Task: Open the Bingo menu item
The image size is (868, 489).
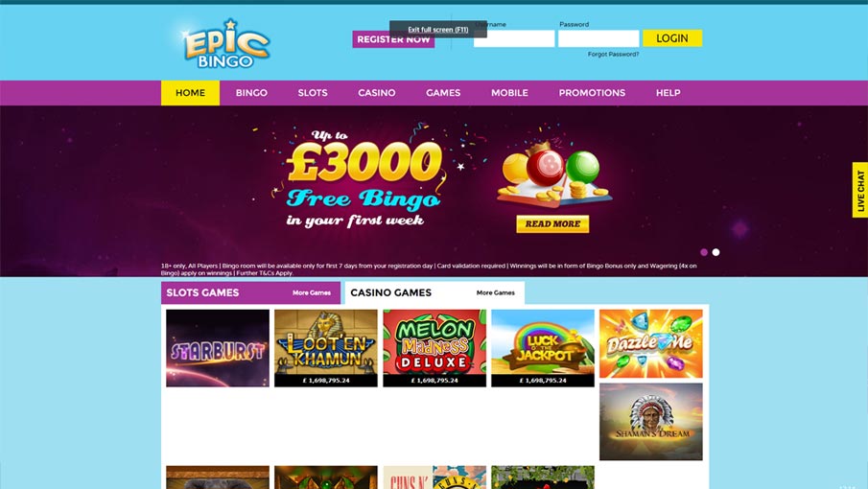Action: [x=251, y=93]
